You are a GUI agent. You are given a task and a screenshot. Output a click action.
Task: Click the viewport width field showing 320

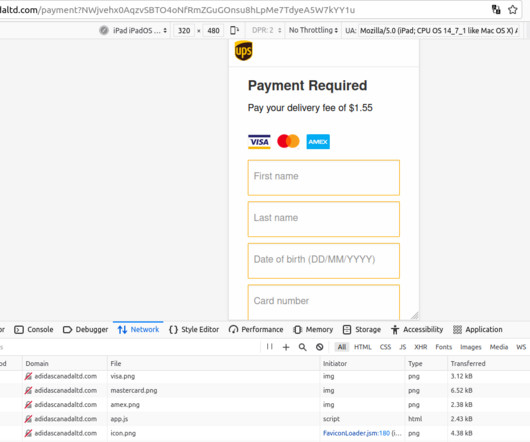click(x=184, y=31)
